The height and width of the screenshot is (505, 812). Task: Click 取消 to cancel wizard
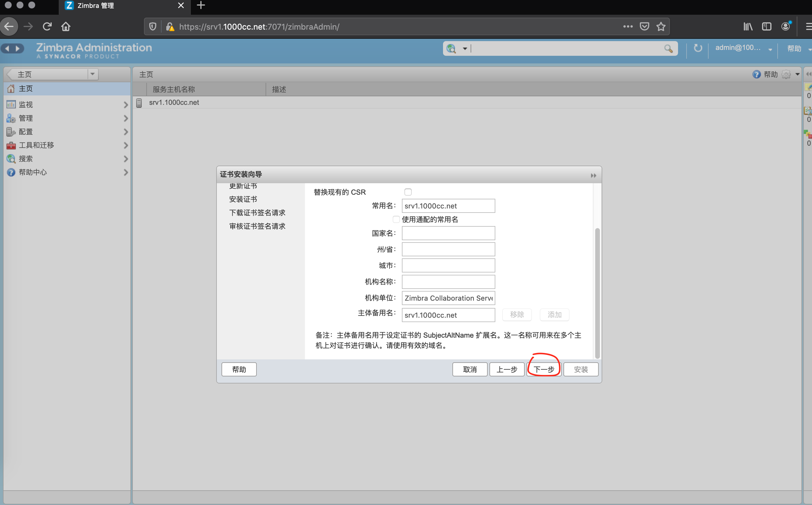470,369
